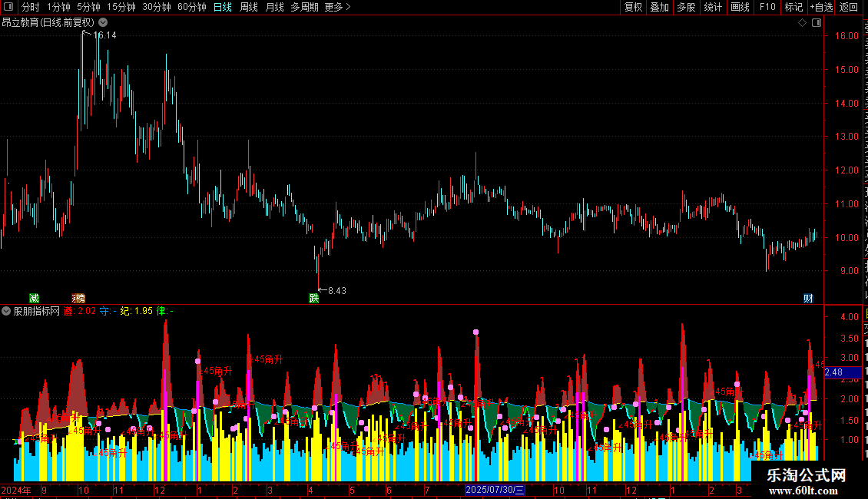Expand the 股朋指标网 indicator menu arrow

[6, 311]
